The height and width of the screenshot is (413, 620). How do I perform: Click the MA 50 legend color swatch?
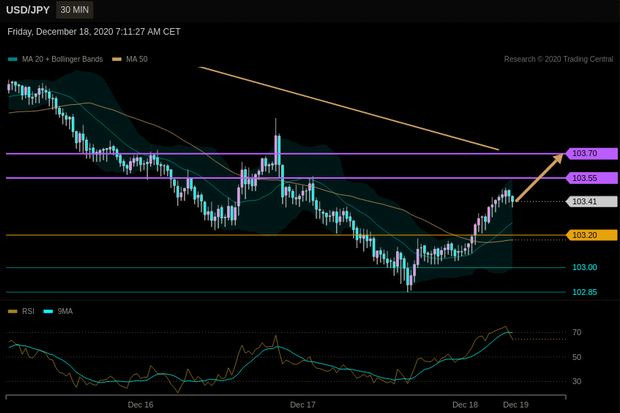[117, 59]
